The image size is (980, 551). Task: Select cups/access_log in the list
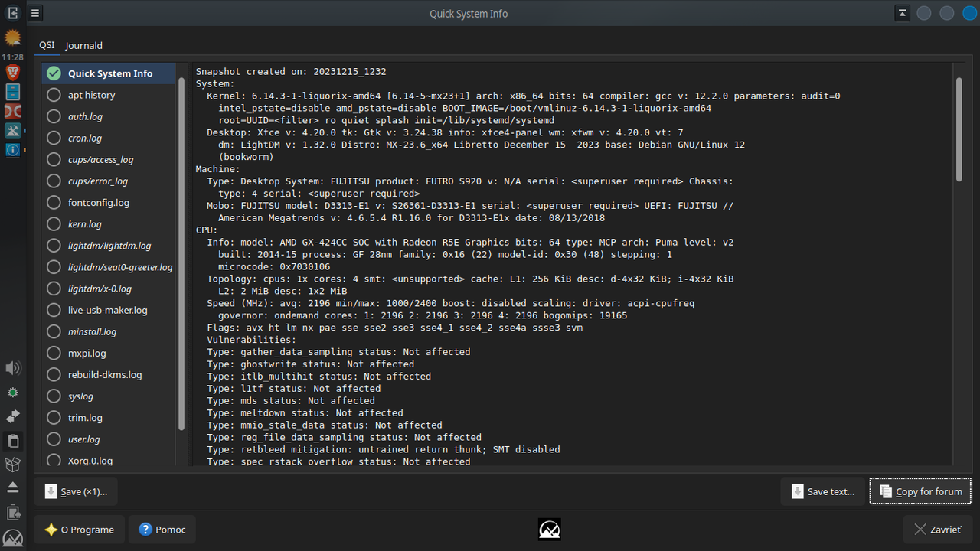(109, 159)
